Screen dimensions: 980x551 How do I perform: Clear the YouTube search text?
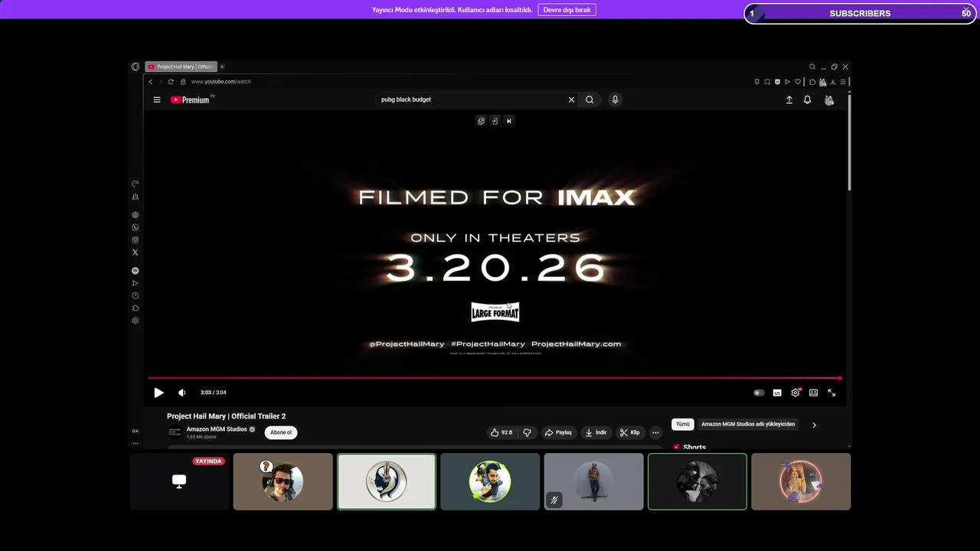tap(571, 99)
